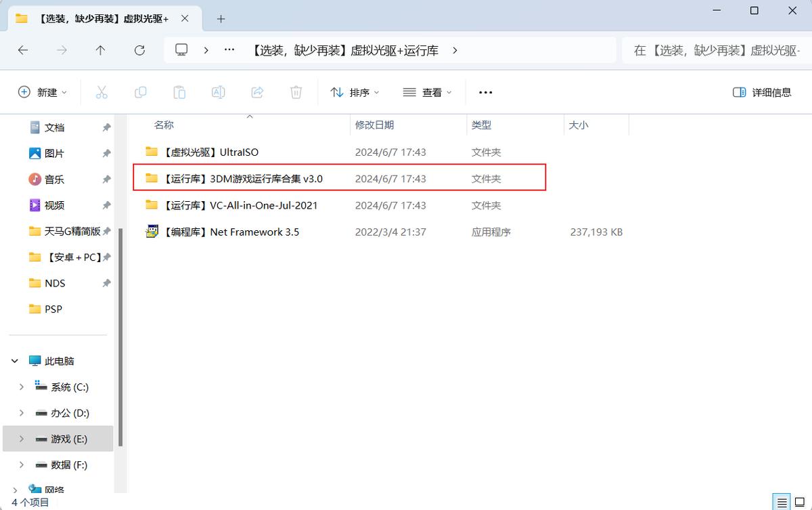Image resolution: width=812 pixels, height=510 pixels.
Task: Unpin 音乐 from quick access
Action: 106,179
